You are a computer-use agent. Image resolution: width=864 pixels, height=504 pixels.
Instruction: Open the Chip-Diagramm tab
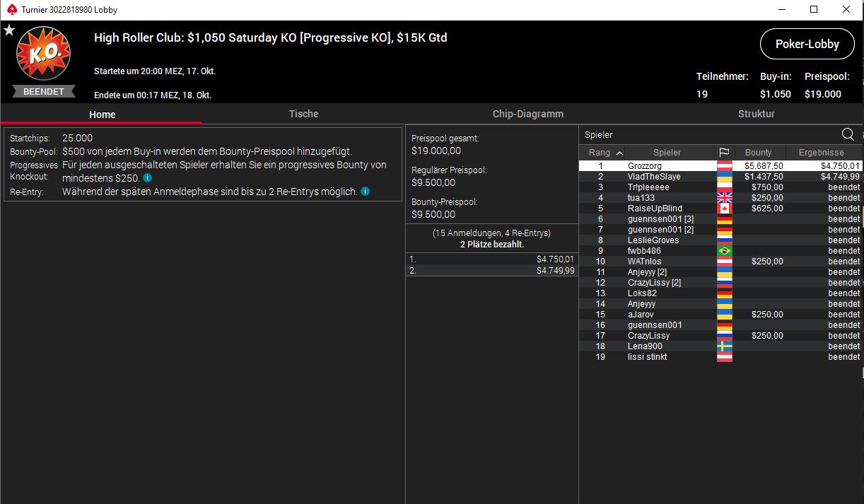pyautogui.click(x=527, y=114)
